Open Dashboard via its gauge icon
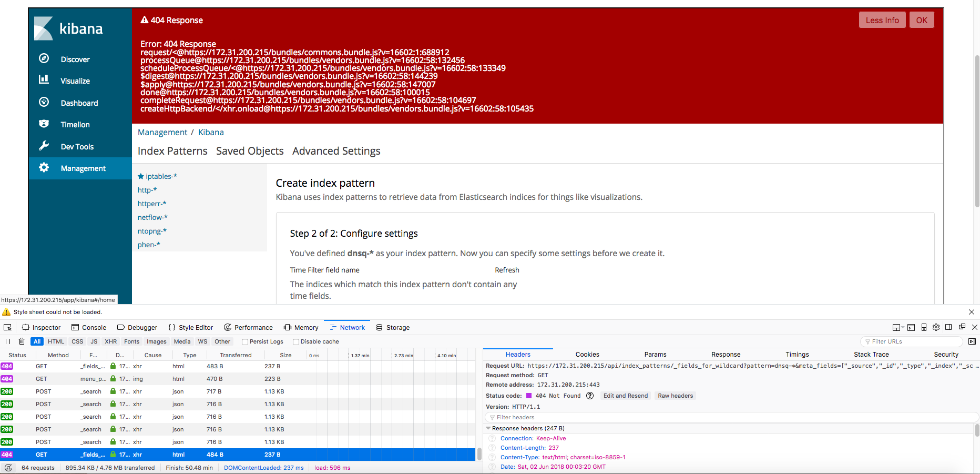 44,102
